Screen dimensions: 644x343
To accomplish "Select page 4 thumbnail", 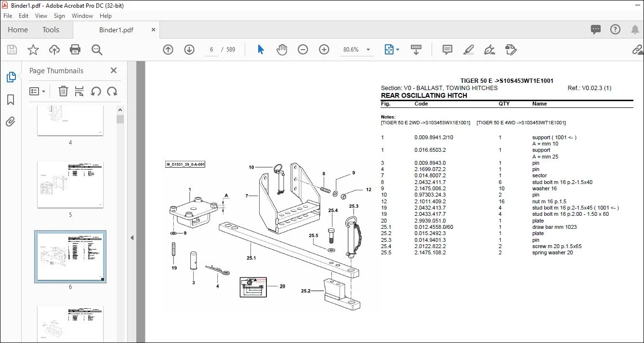I will [x=70, y=119].
